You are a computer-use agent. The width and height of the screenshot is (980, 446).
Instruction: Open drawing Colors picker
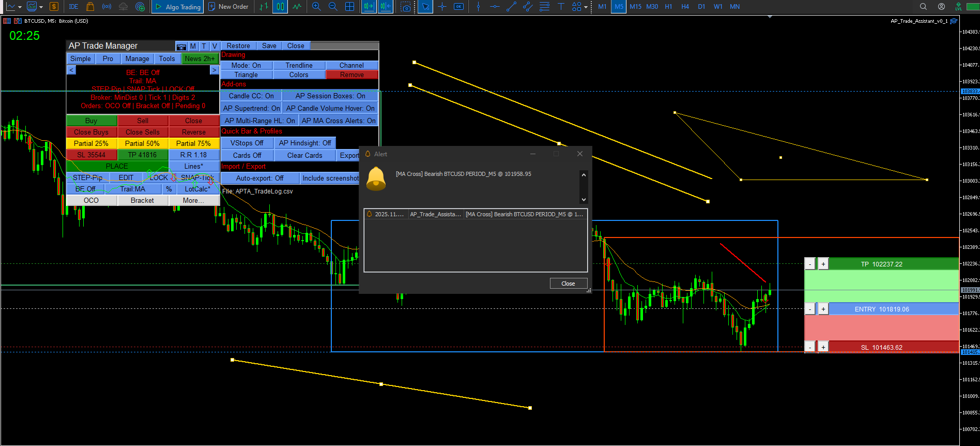pyautogui.click(x=299, y=75)
